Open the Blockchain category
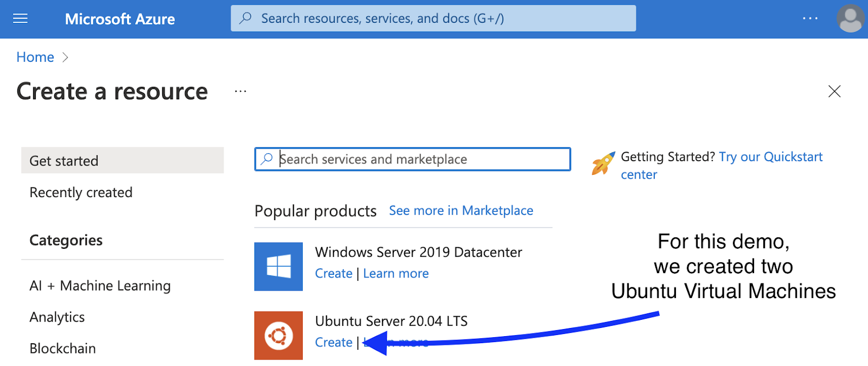The height and width of the screenshot is (366, 868). pyautogui.click(x=62, y=349)
